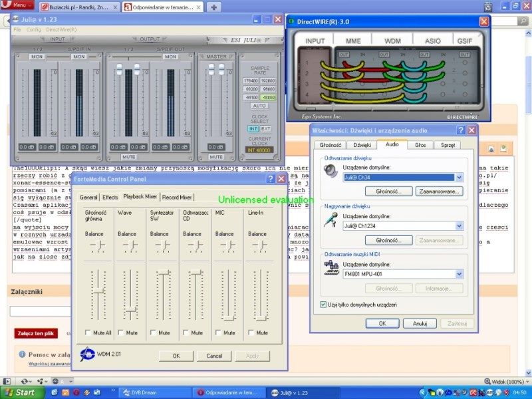
Task: Switch to DVB Dream on the taskbar
Action: pyautogui.click(x=156, y=392)
